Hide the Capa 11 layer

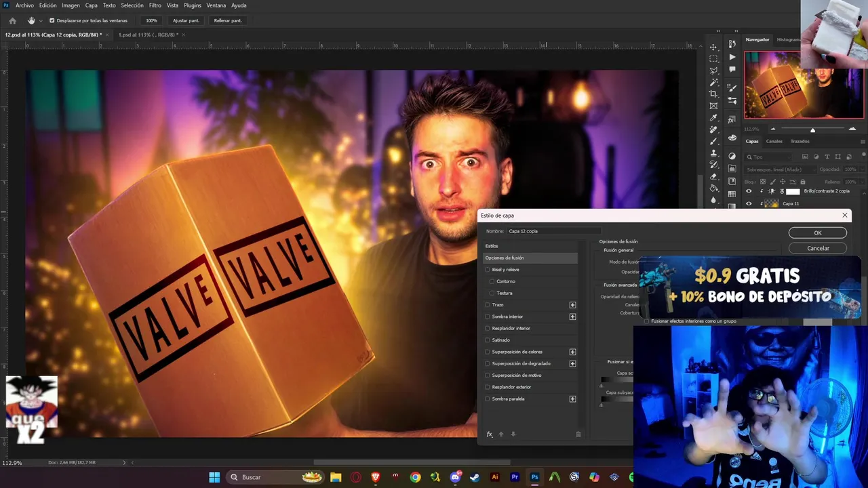(x=749, y=203)
